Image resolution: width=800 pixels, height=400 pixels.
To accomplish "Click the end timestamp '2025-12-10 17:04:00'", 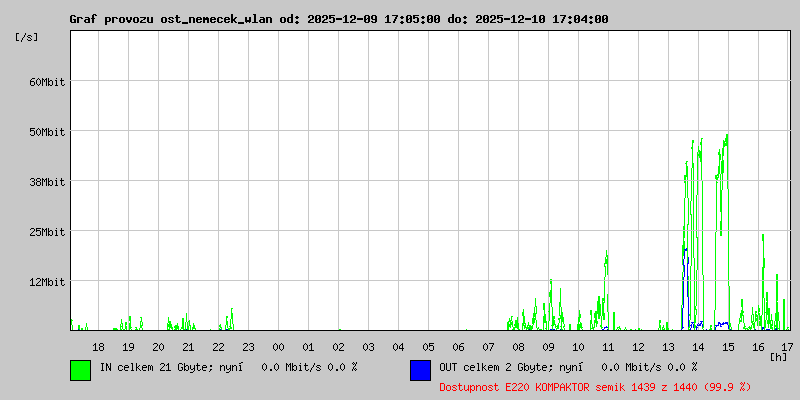I will pos(542,19).
